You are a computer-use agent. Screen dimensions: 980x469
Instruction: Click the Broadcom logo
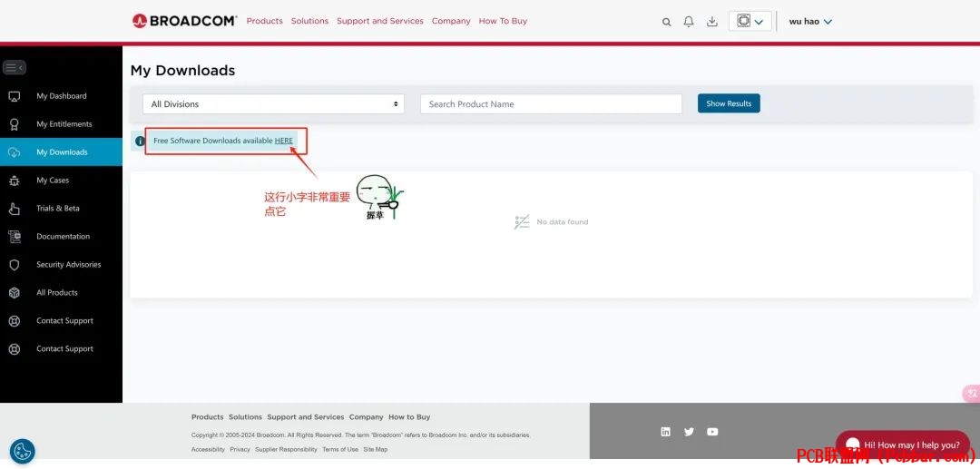184,21
